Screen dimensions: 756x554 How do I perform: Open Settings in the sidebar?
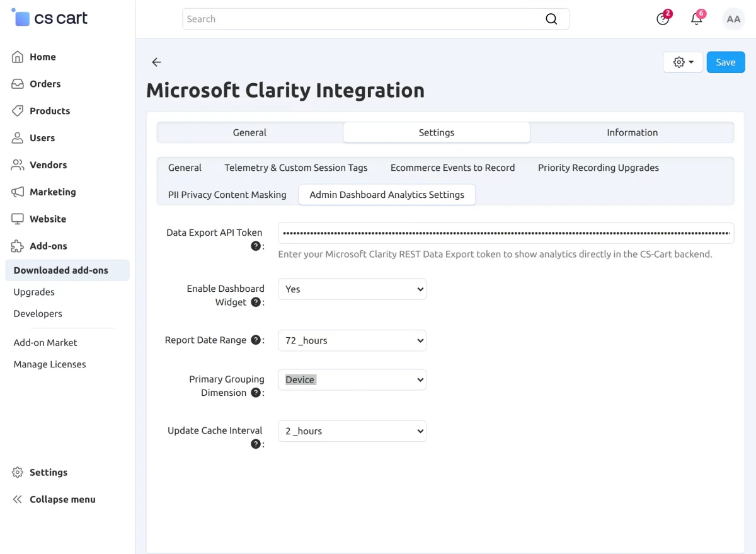[x=49, y=473]
